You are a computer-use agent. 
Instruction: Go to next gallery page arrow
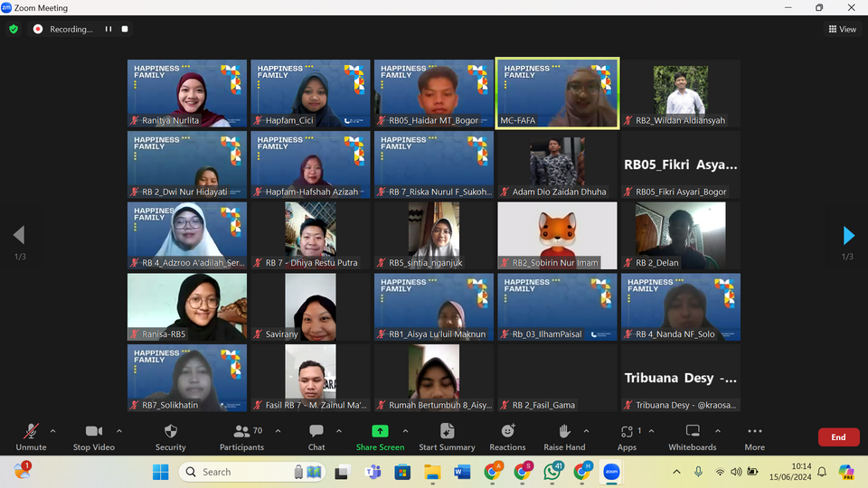[848, 236]
